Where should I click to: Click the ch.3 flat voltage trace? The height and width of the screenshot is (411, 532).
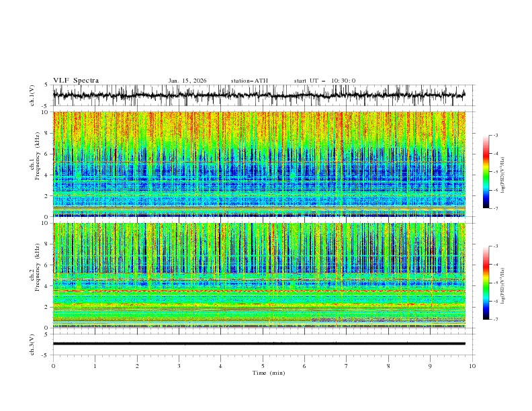(259, 344)
